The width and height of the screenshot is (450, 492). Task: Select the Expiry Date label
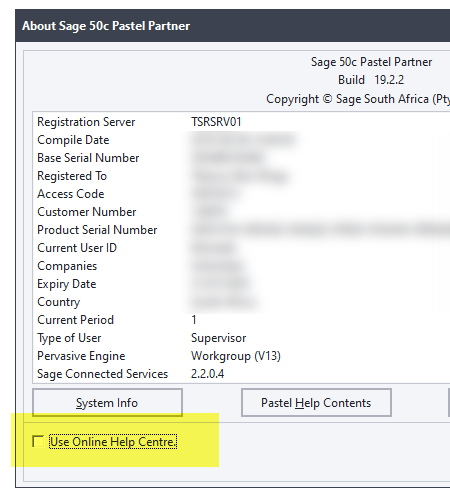click(x=67, y=284)
